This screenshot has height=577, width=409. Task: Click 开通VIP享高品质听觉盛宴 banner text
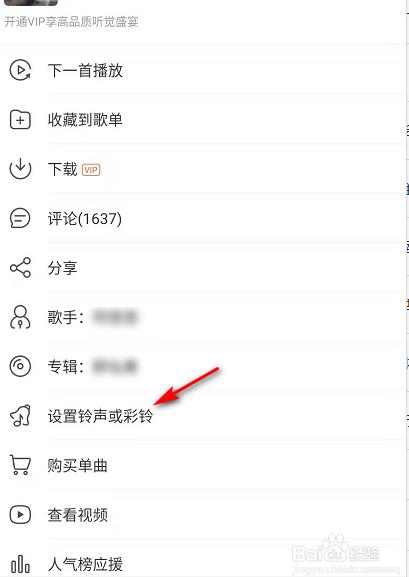pyautogui.click(x=71, y=22)
